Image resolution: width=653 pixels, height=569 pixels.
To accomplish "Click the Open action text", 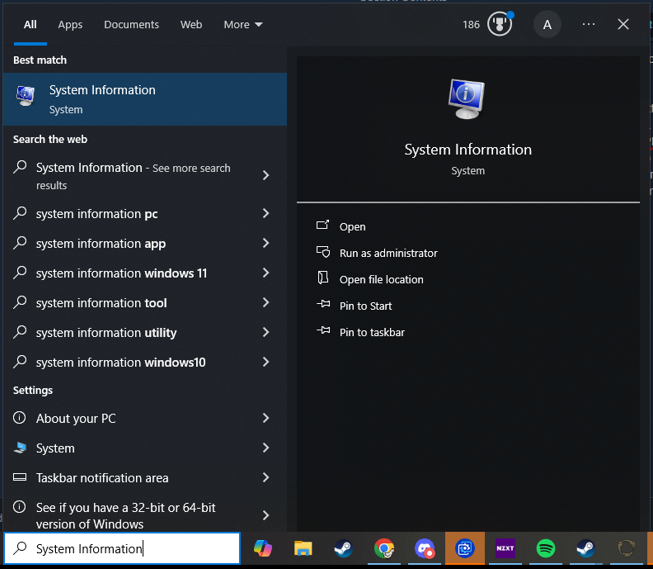I will pos(352,227).
